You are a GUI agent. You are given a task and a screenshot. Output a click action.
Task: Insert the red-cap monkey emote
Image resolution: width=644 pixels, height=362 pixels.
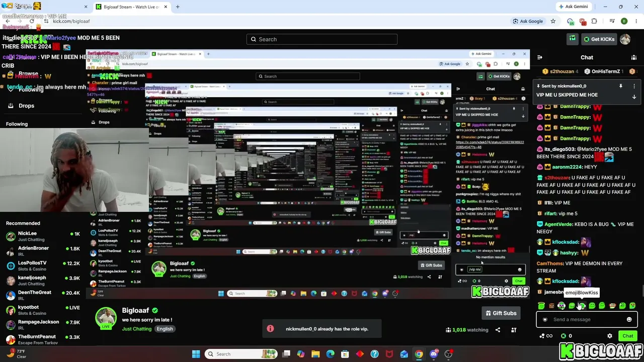612,306
